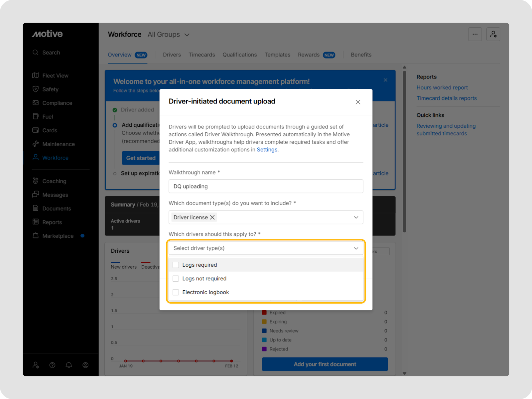Click the Safety shield icon
This screenshot has height=399, width=532.
[x=36, y=89]
